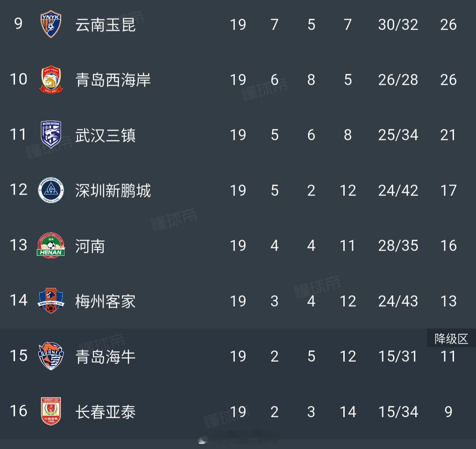Select Changchun Yatai red crest icon
This screenshot has height=449, width=476.
51,412
